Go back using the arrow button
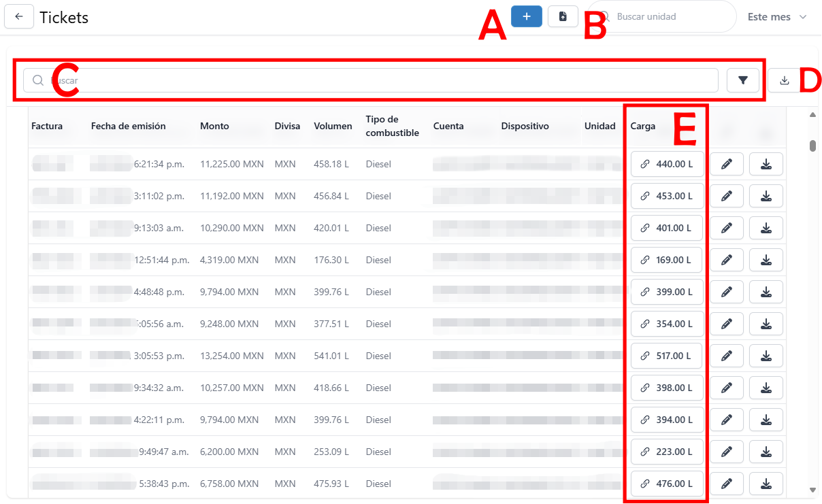The image size is (822, 504). tap(19, 17)
